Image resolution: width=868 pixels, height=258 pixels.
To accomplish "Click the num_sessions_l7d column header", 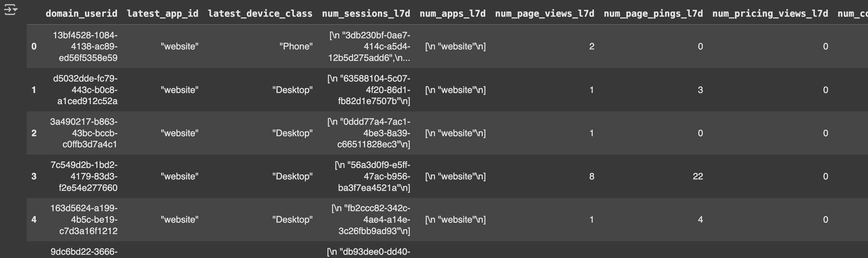I will tap(366, 13).
